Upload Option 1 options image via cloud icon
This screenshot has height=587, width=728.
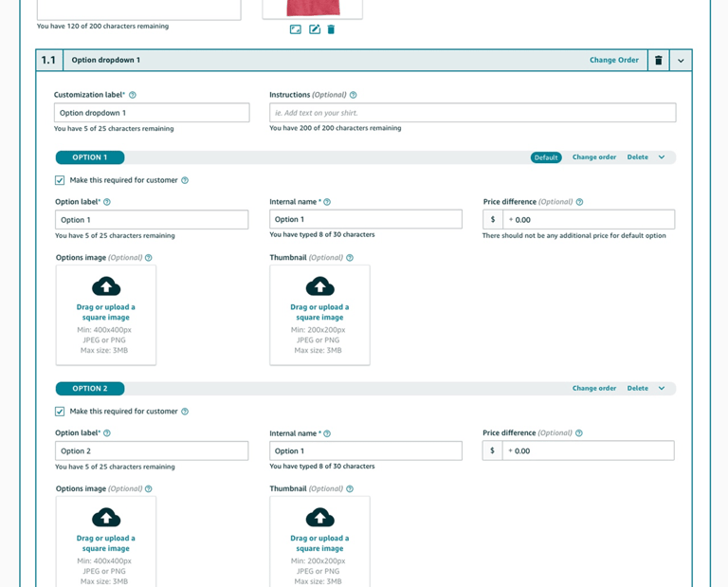pyautogui.click(x=106, y=286)
